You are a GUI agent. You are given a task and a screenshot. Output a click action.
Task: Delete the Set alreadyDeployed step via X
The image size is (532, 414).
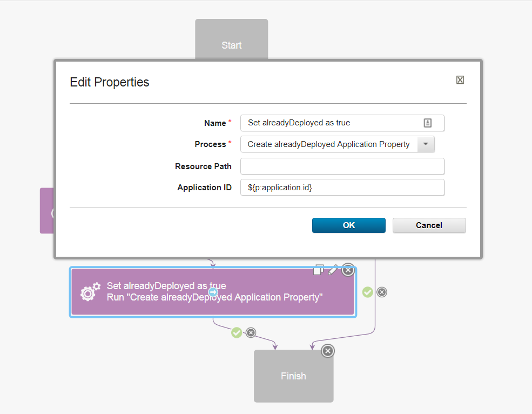click(348, 270)
